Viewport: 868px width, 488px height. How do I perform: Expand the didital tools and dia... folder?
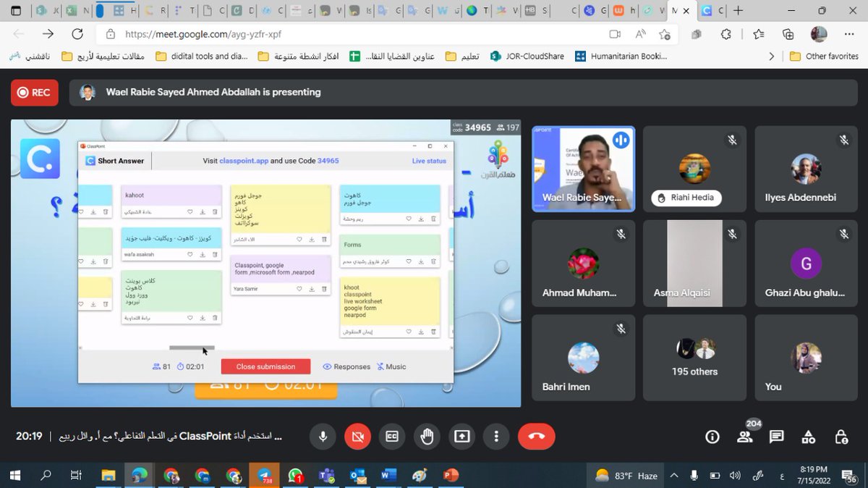pos(202,56)
